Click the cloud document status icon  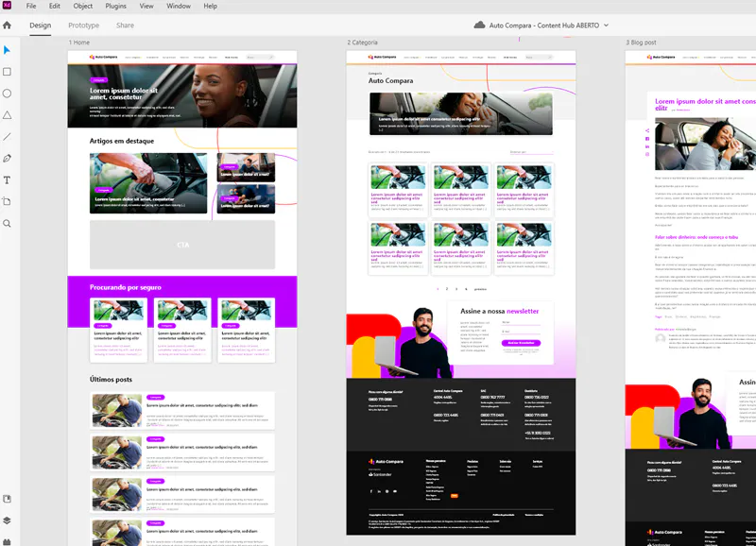pyautogui.click(x=479, y=26)
